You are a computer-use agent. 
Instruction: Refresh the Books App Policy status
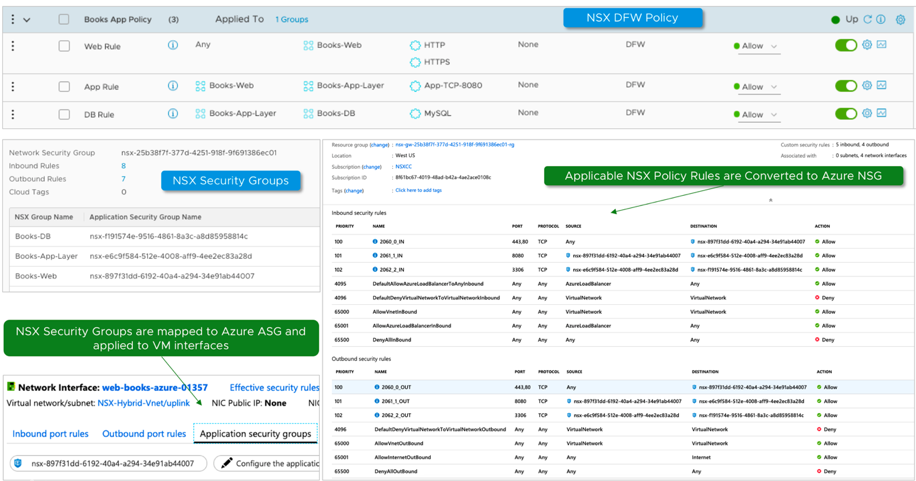coord(868,19)
